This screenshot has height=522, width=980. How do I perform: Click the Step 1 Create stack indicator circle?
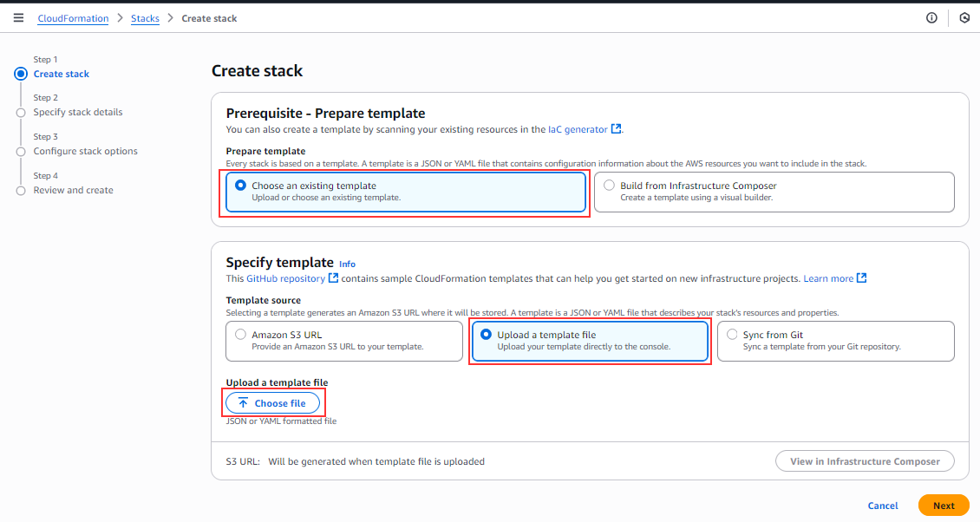[21, 74]
